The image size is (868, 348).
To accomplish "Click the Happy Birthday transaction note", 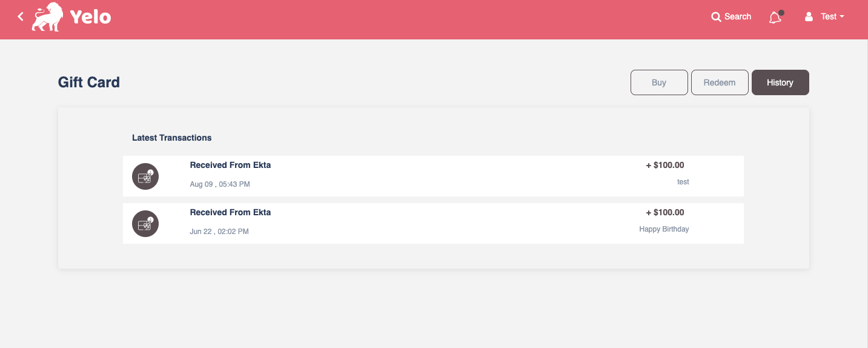I will click(x=664, y=229).
